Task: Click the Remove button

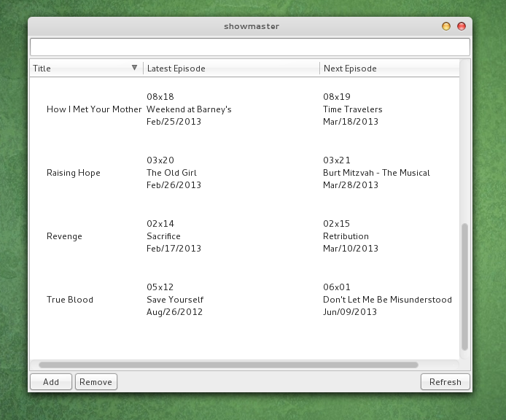Action: coord(96,382)
